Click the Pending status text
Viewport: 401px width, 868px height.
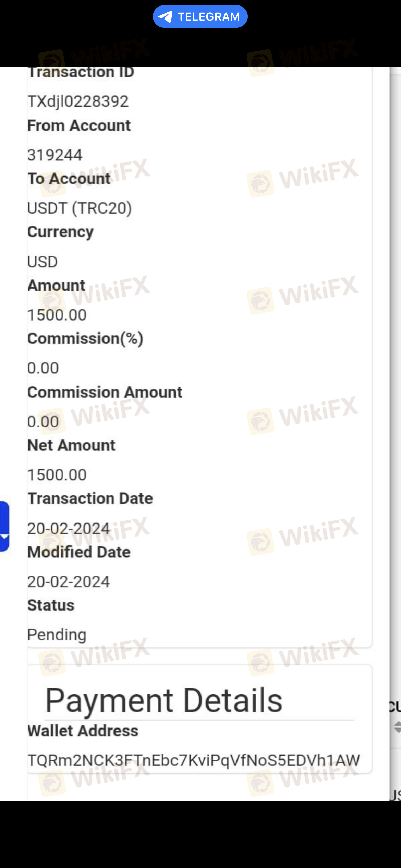click(57, 635)
